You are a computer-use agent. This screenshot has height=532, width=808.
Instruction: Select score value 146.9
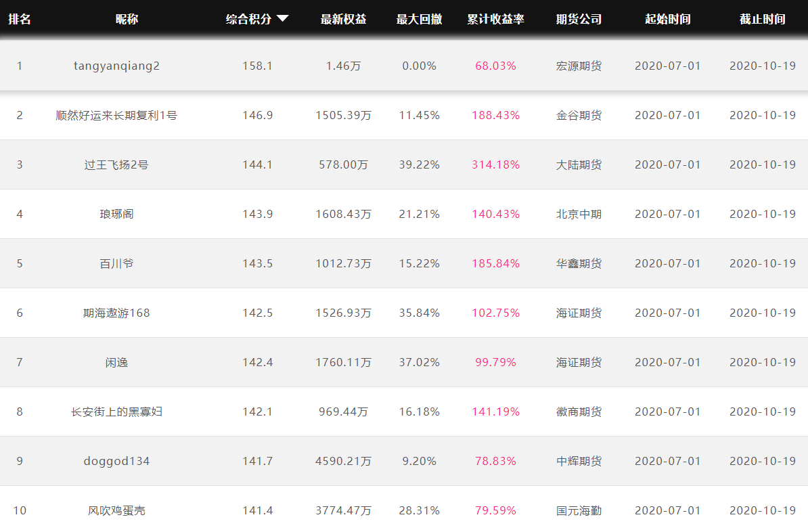pyautogui.click(x=258, y=116)
